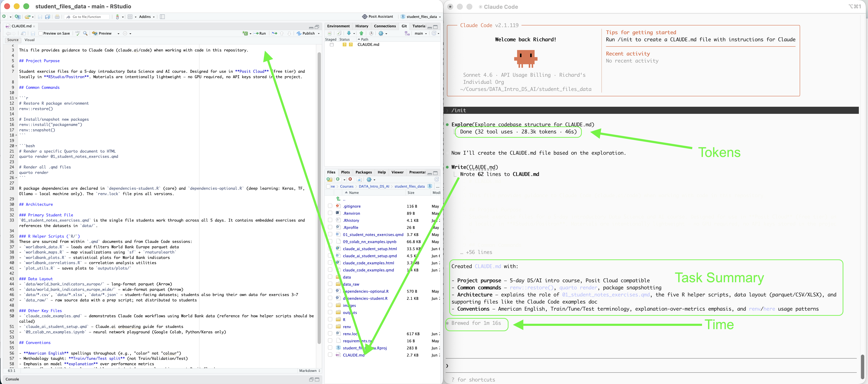This screenshot has height=384, width=868.
Task: Switch branch using the main dropdown
Action: pos(420,33)
